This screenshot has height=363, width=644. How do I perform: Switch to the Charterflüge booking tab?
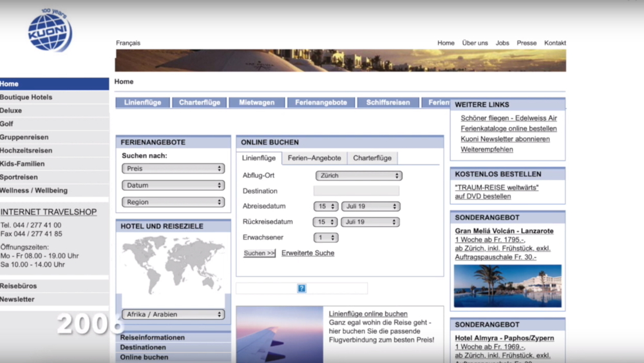click(372, 158)
